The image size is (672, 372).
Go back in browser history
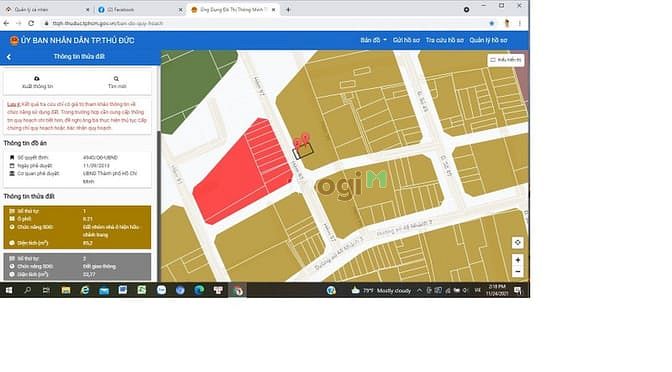pos(6,23)
